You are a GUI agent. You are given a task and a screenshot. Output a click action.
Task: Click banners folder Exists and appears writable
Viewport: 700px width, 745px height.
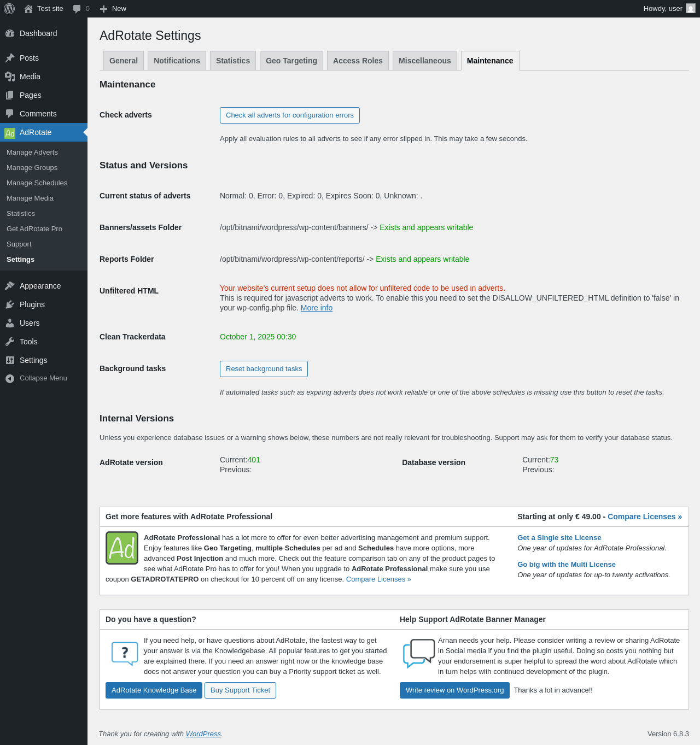pos(426,227)
